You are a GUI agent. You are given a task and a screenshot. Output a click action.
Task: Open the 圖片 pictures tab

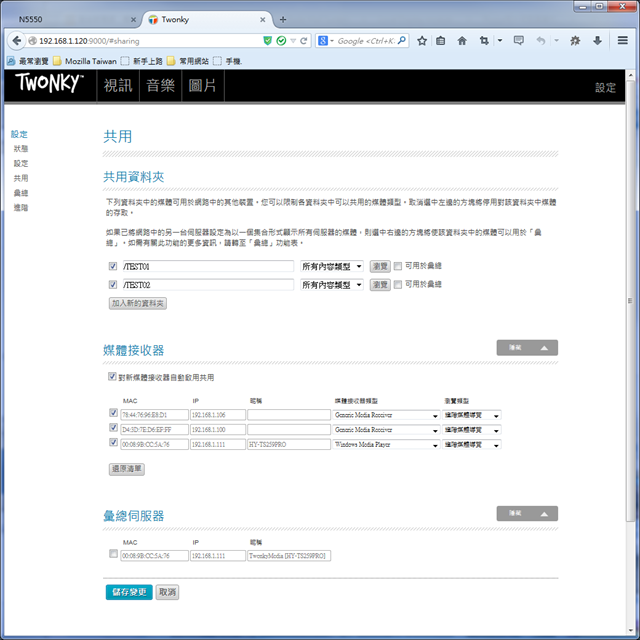(x=202, y=85)
